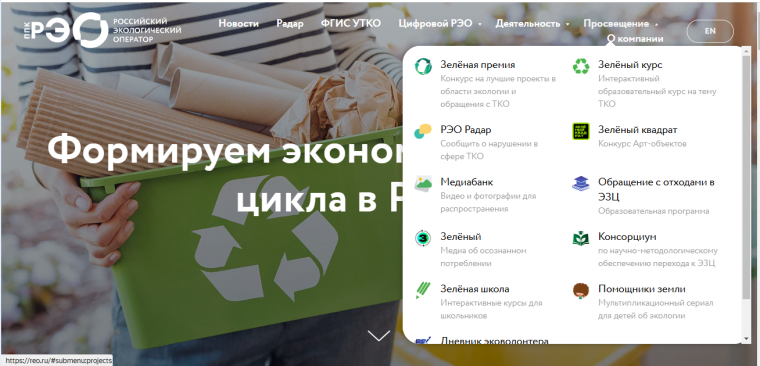Open the Медиабанк link

coord(466,182)
